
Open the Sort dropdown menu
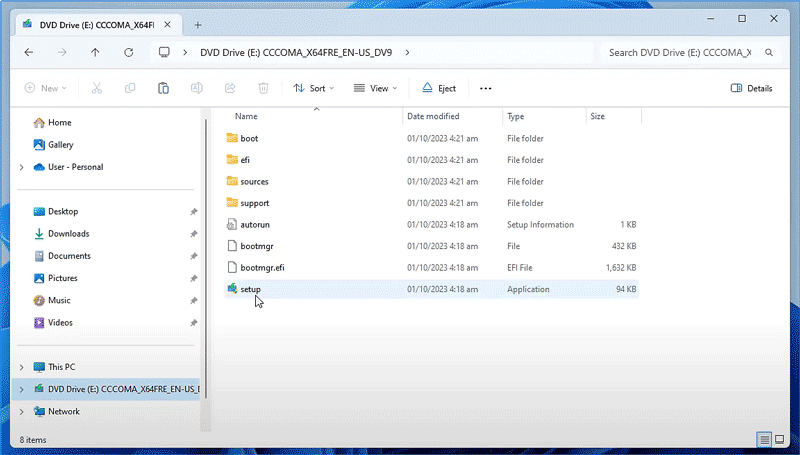pyautogui.click(x=314, y=88)
